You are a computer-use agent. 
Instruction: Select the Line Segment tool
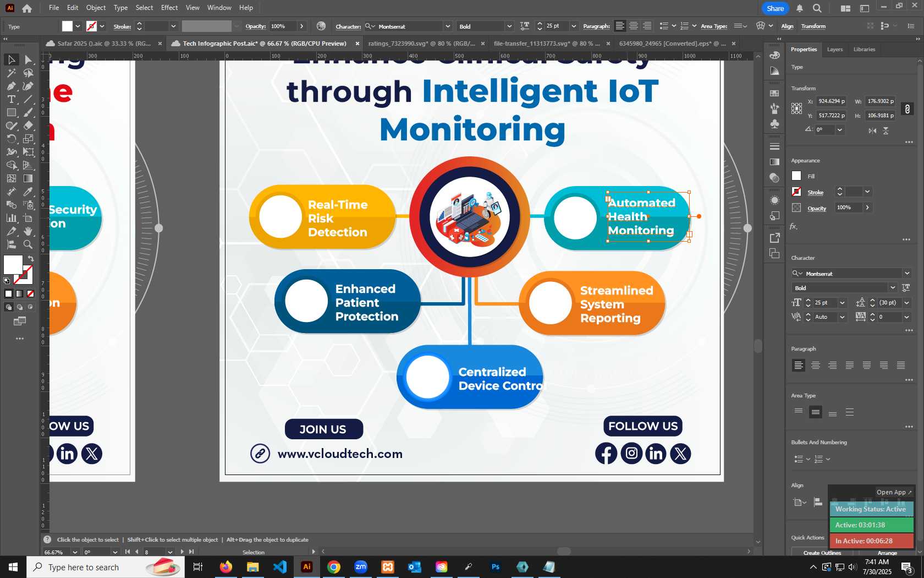tap(28, 99)
